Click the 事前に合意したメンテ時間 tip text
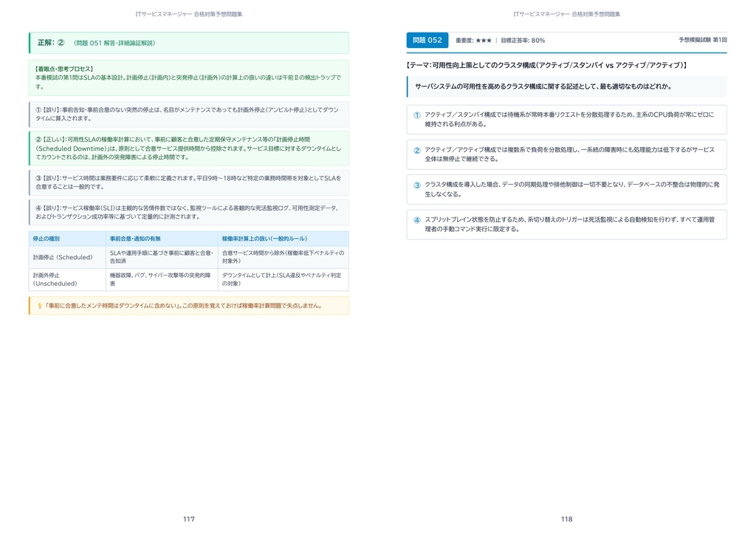This screenshot has width=756, height=535. [183, 306]
